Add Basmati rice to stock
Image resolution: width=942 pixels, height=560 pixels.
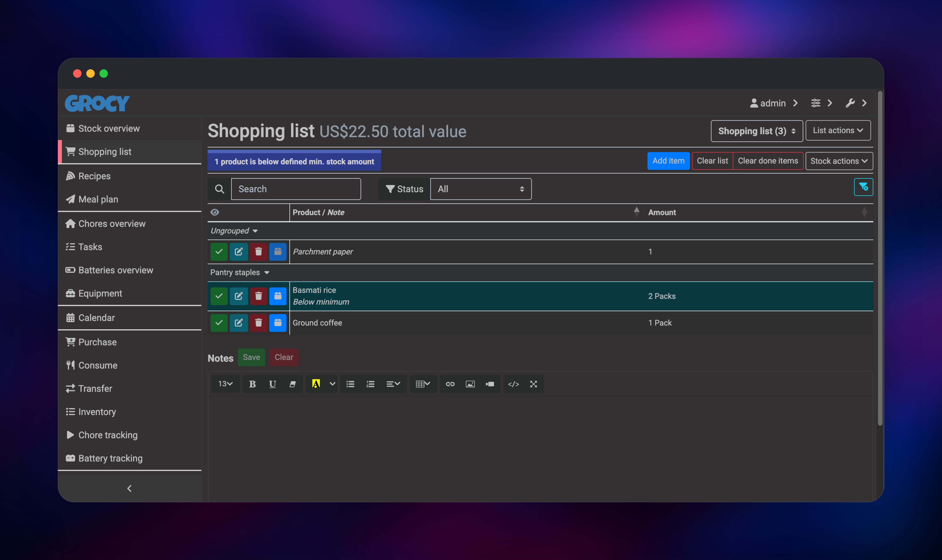tap(278, 296)
